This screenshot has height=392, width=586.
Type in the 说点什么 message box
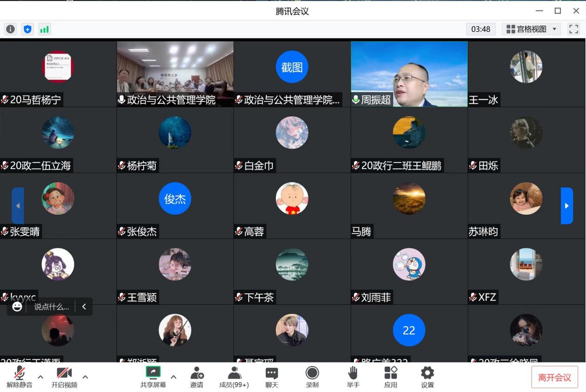(x=51, y=307)
